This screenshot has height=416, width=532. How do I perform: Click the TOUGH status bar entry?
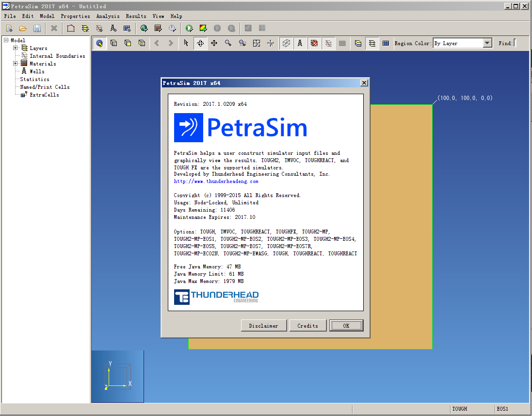tap(459, 409)
